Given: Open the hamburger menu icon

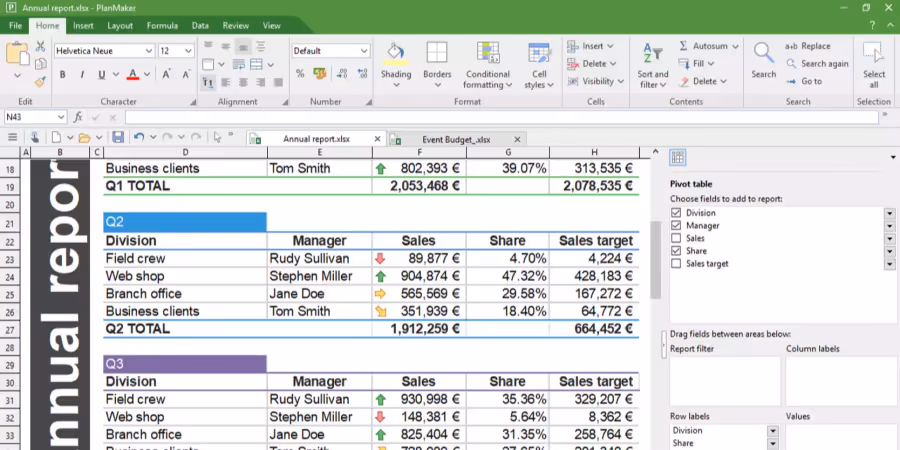Looking at the screenshot, I should [12, 137].
